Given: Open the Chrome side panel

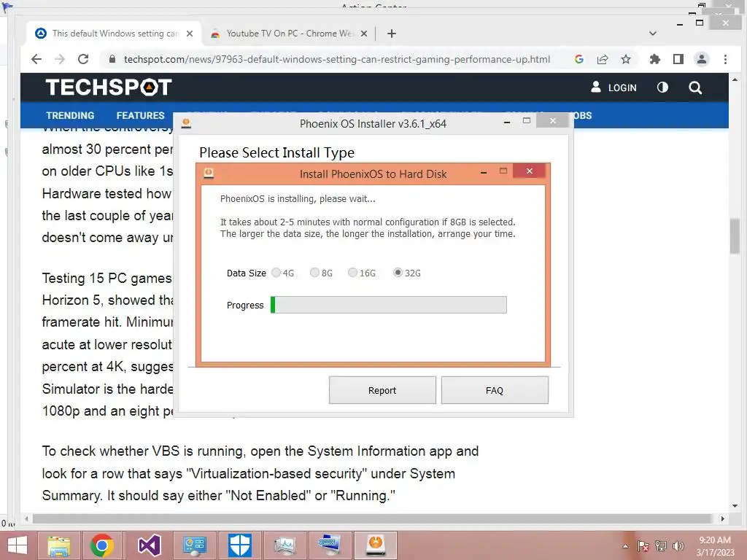Looking at the screenshot, I should [x=678, y=59].
